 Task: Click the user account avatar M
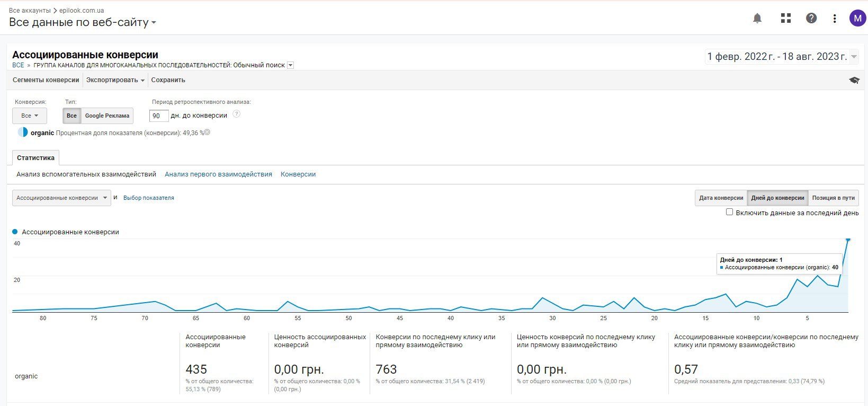[x=857, y=19]
